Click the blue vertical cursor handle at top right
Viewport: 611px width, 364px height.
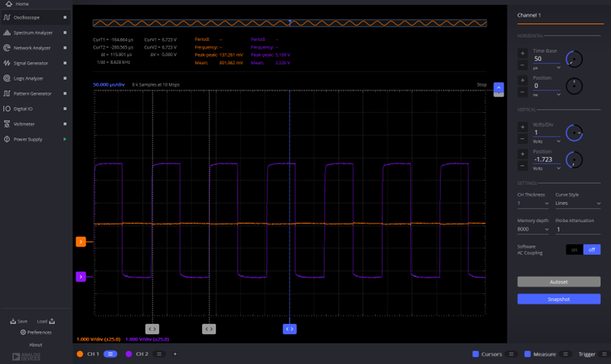[x=499, y=87]
